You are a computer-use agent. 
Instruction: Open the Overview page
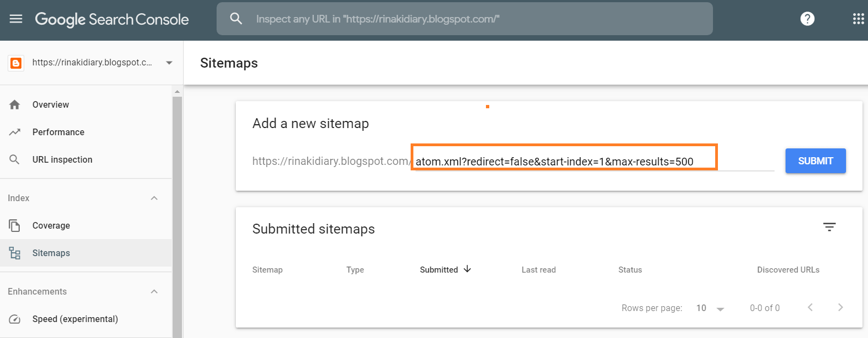click(x=51, y=104)
